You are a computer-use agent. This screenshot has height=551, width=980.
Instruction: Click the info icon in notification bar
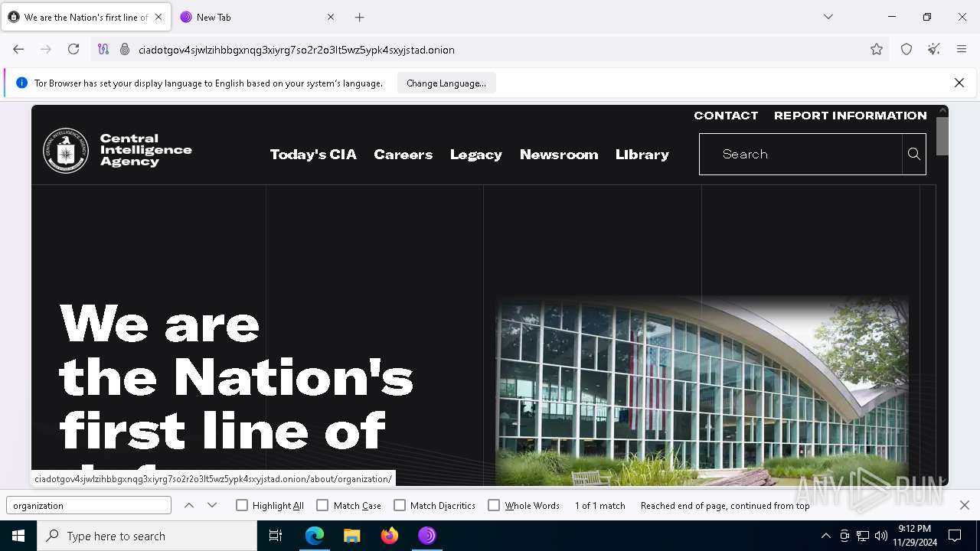pyautogui.click(x=21, y=83)
